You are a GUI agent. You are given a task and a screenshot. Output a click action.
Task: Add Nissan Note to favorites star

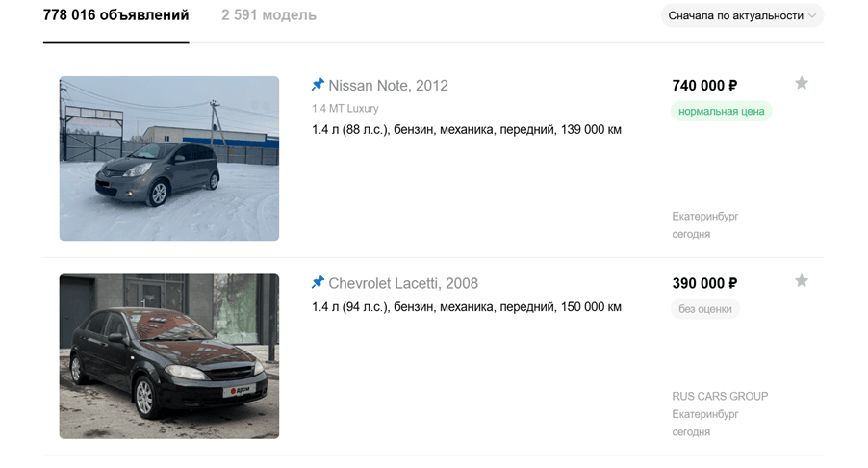pos(801,83)
